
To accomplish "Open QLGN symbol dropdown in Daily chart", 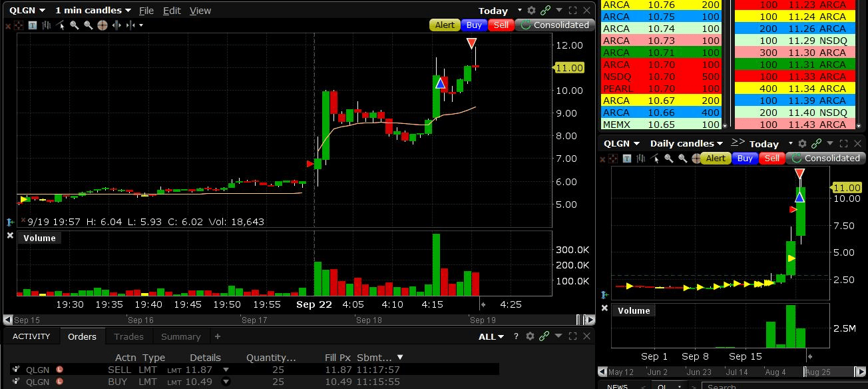I will pyautogui.click(x=622, y=144).
